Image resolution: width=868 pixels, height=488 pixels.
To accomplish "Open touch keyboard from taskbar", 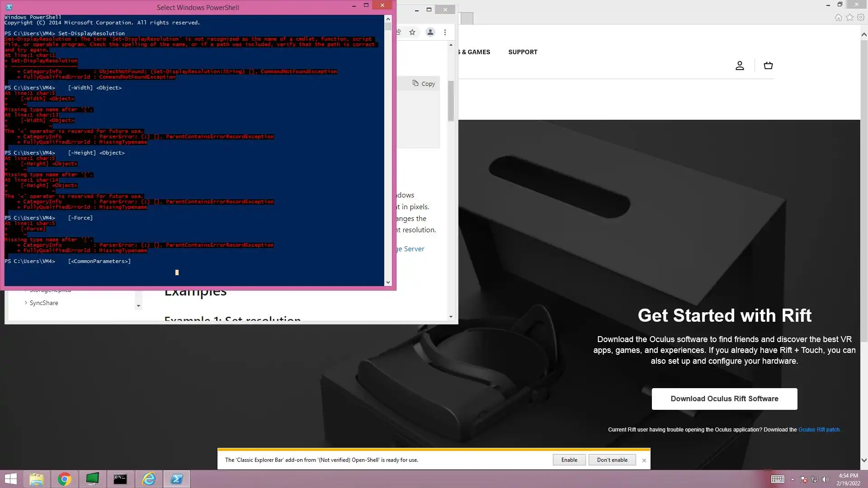I will click(x=778, y=479).
